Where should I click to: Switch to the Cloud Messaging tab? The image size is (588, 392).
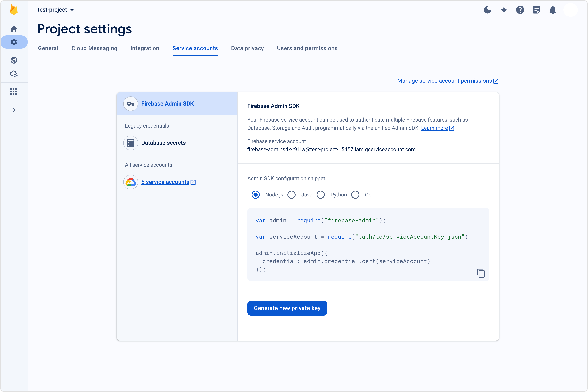pyautogui.click(x=94, y=48)
